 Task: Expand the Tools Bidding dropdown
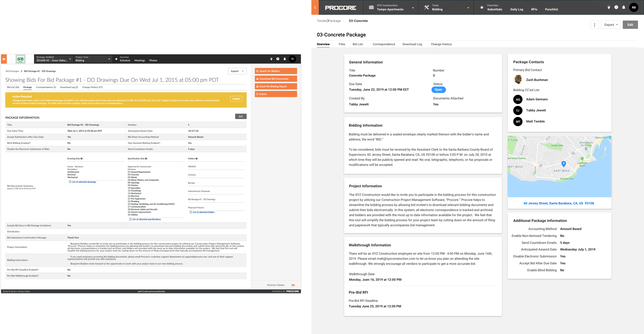click(x=446, y=7)
